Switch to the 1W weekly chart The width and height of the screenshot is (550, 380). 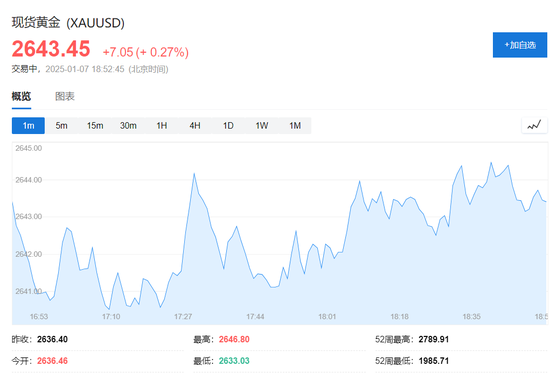[x=262, y=126]
